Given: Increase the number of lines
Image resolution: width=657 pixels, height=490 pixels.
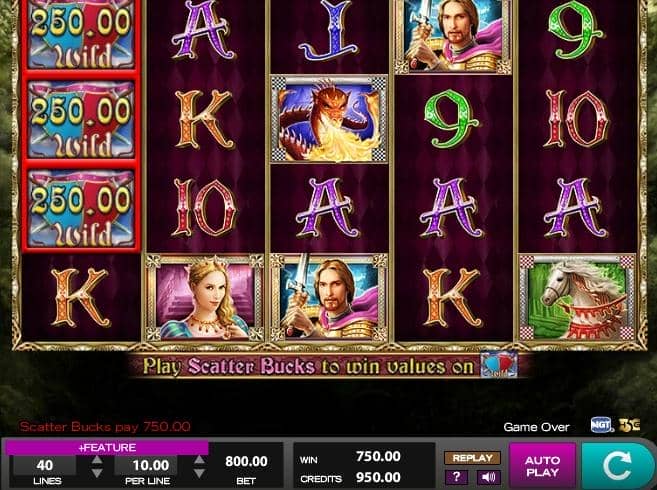Looking at the screenshot, I should pyautogui.click(x=97, y=460).
